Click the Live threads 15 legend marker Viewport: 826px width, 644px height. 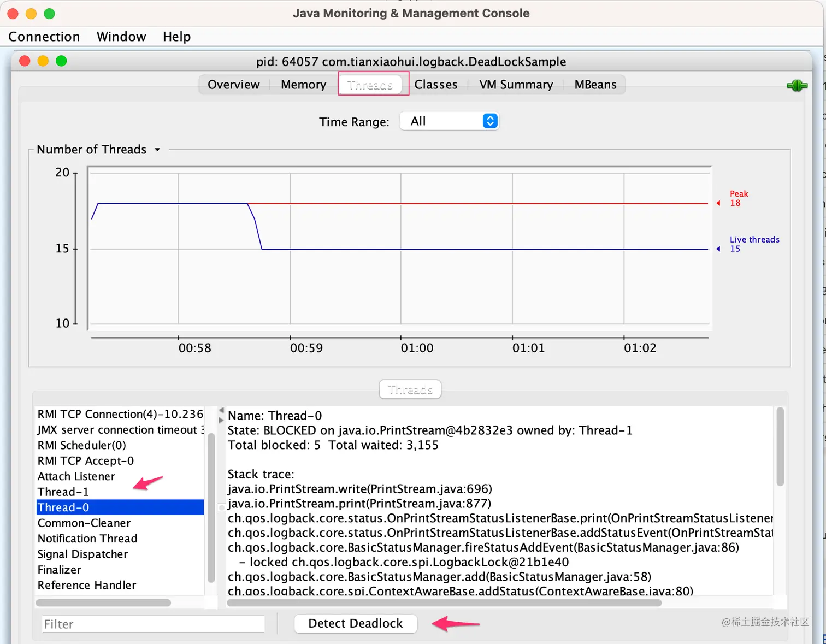coord(719,249)
